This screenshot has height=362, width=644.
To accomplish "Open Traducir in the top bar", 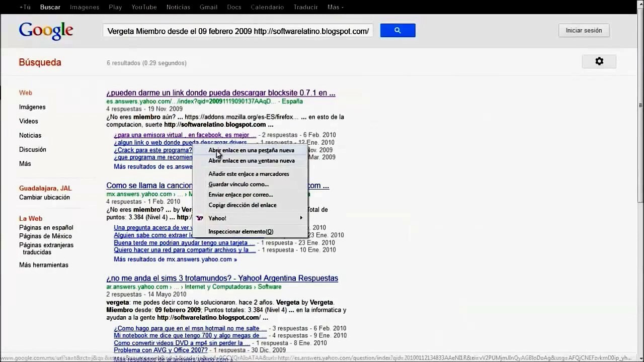I will [x=305, y=7].
